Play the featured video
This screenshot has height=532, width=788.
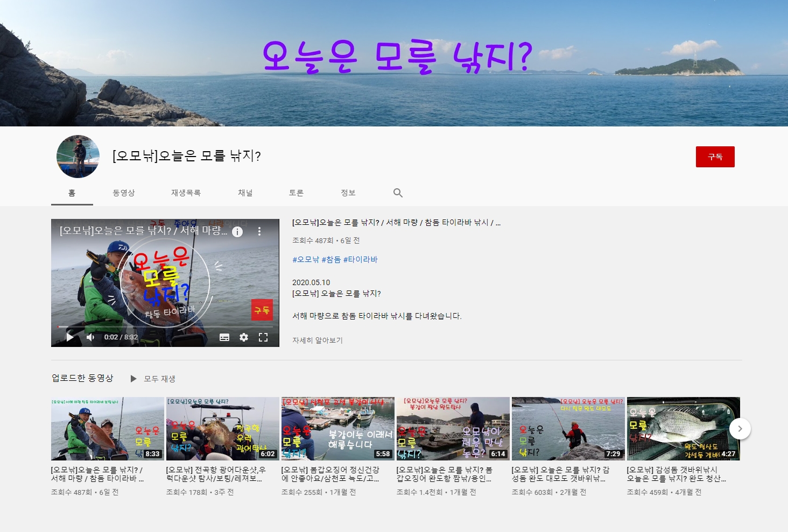(x=70, y=337)
